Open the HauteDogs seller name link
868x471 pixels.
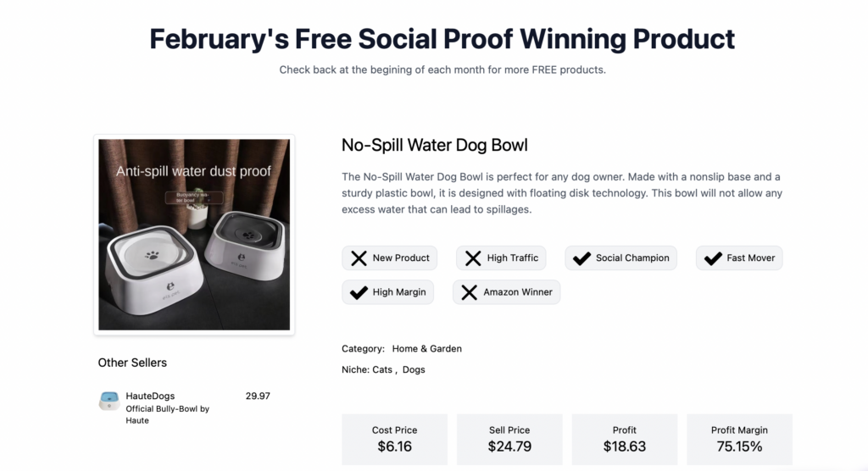coord(150,396)
